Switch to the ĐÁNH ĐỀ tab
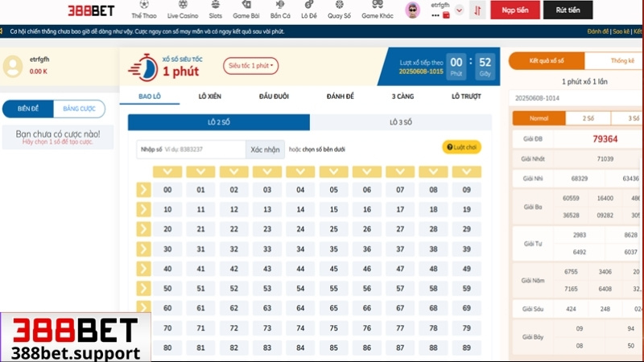Viewport: 644px width, 362px height. pos(341,97)
